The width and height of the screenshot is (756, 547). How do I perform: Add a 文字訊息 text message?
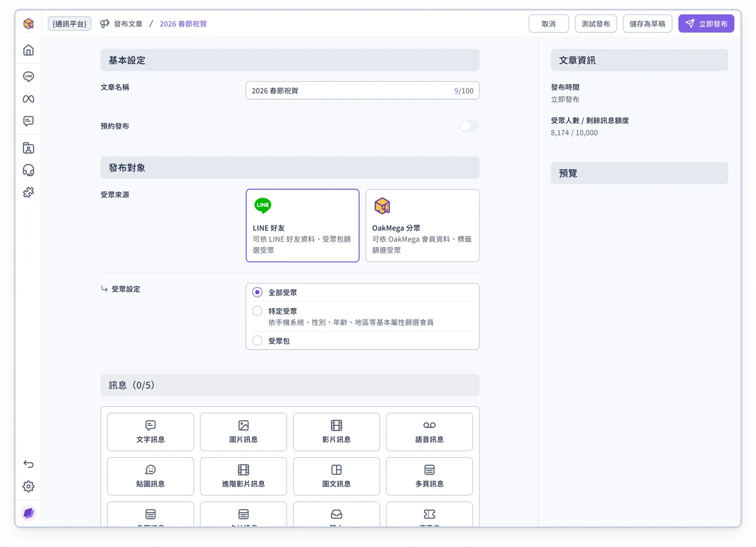[151, 432]
